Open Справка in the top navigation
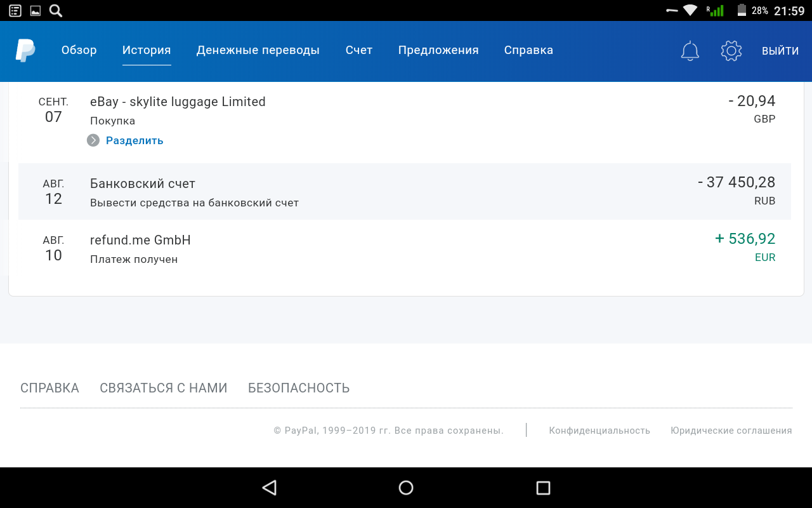This screenshot has width=812, height=508. click(528, 50)
